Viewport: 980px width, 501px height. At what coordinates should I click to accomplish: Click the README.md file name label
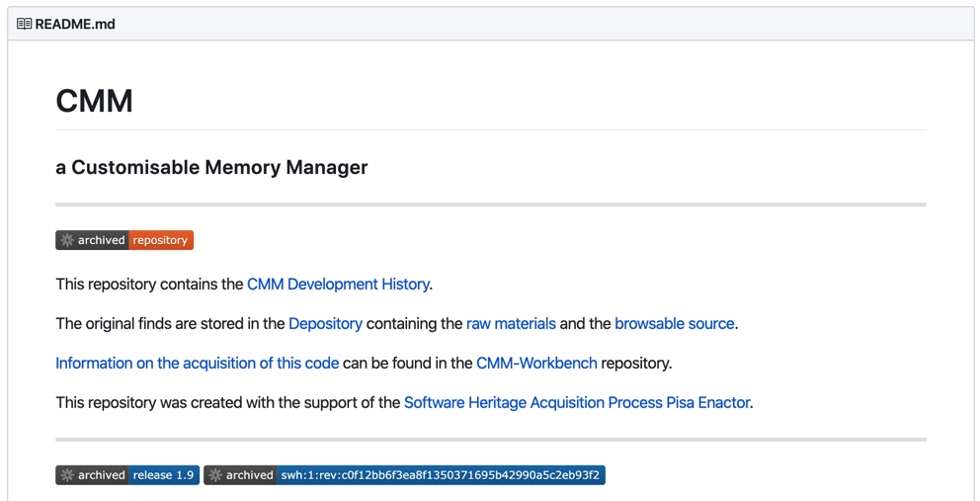(x=75, y=24)
